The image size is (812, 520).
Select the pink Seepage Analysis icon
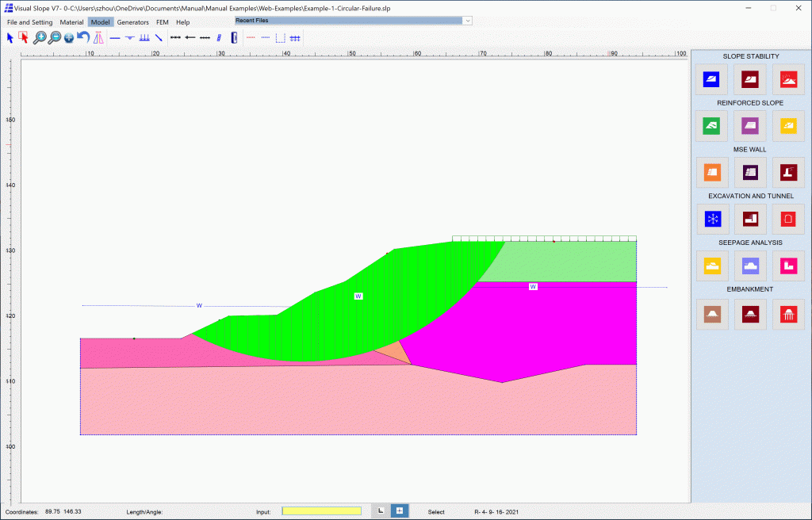[787, 266]
